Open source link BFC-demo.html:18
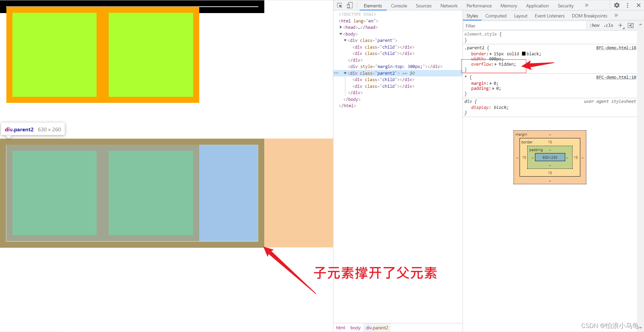644x332 pixels. pyautogui.click(x=616, y=48)
